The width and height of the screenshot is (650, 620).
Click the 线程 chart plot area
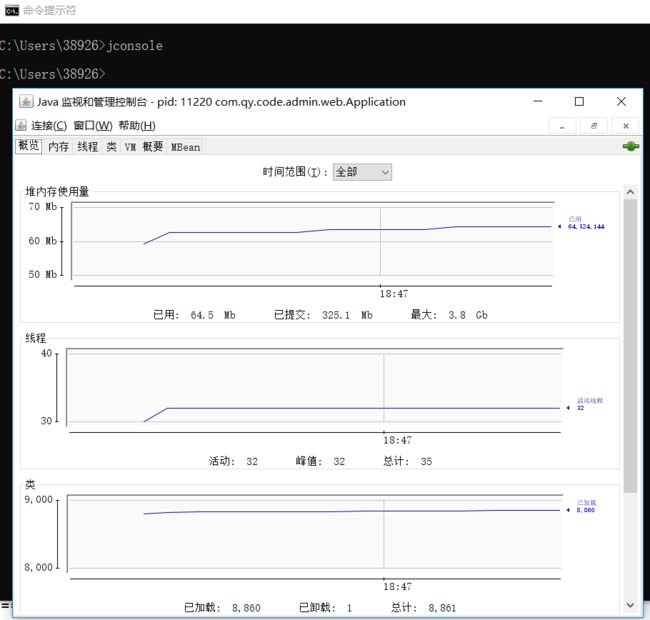tap(314, 386)
